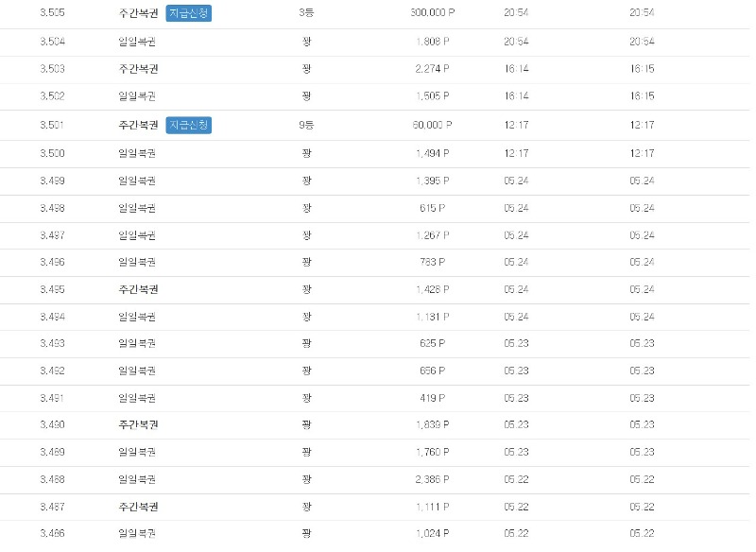Click 일일복권 label in row 3,486

[x=137, y=534]
